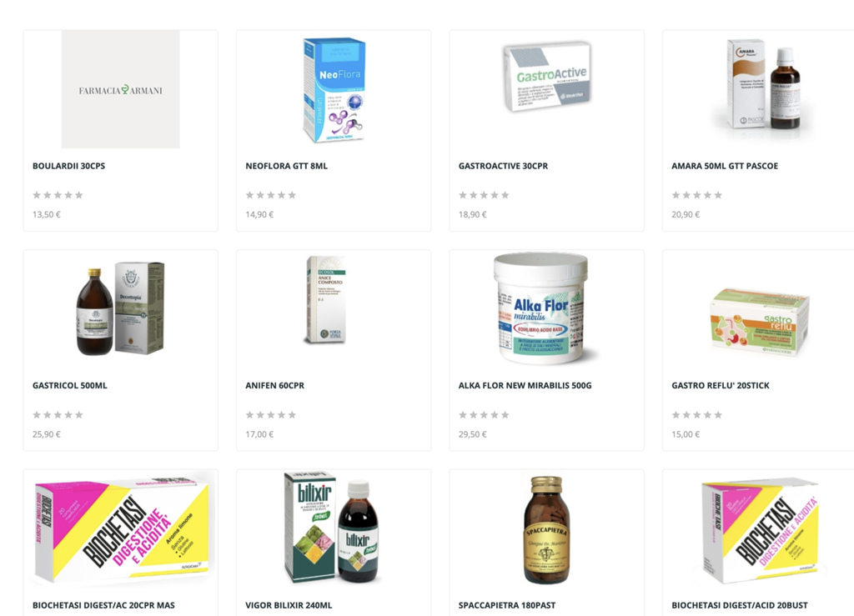The height and width of the screenshot is (616, 854).
Task: Open the GastroActive box image
Action: [547, 77]
